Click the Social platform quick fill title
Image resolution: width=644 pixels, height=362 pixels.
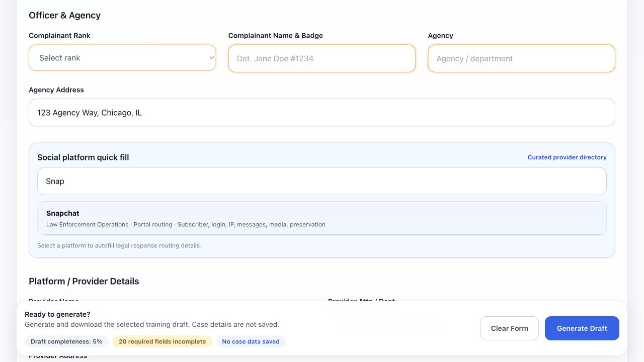(x=83, y=157)
